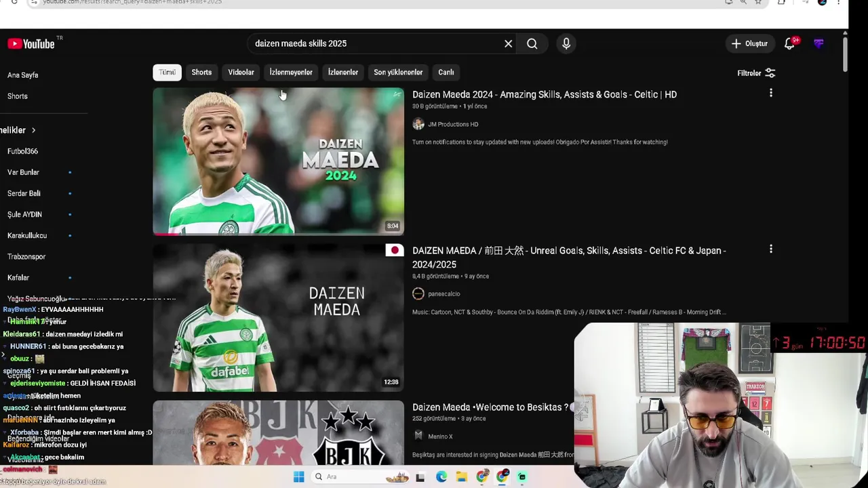Viewport: 868px width, 488px height.
Task: Open Menino X channel avatar
Action: pos(418,436)
